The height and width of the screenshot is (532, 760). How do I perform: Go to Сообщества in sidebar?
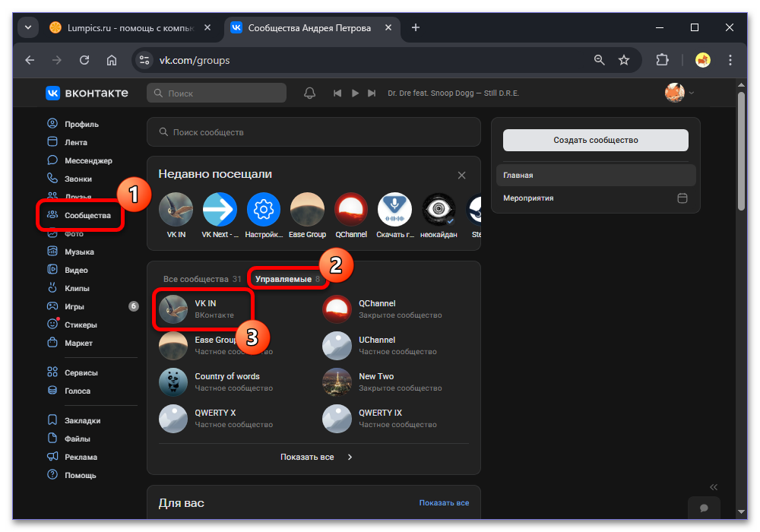click(x=79, y=215)
